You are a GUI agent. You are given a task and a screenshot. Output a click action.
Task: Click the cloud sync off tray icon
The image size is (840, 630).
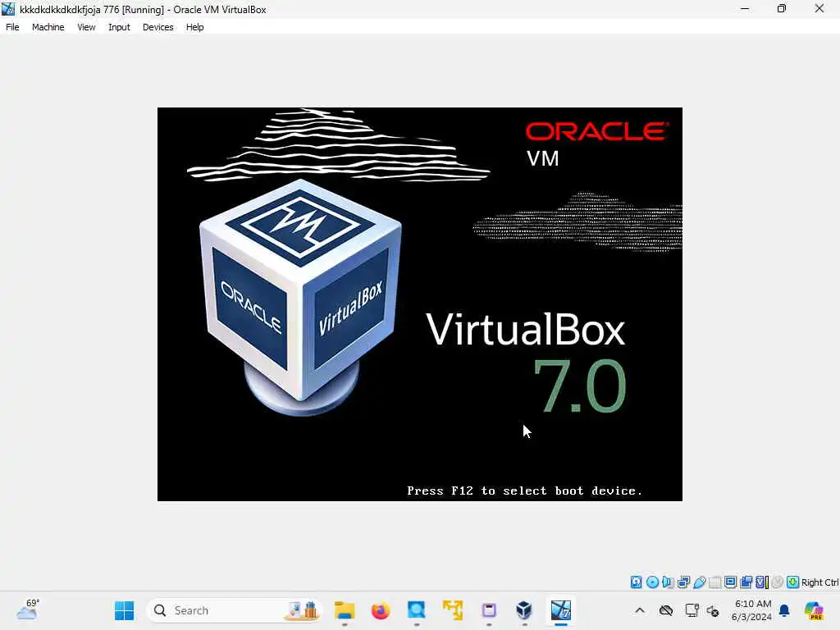[666, 610]
